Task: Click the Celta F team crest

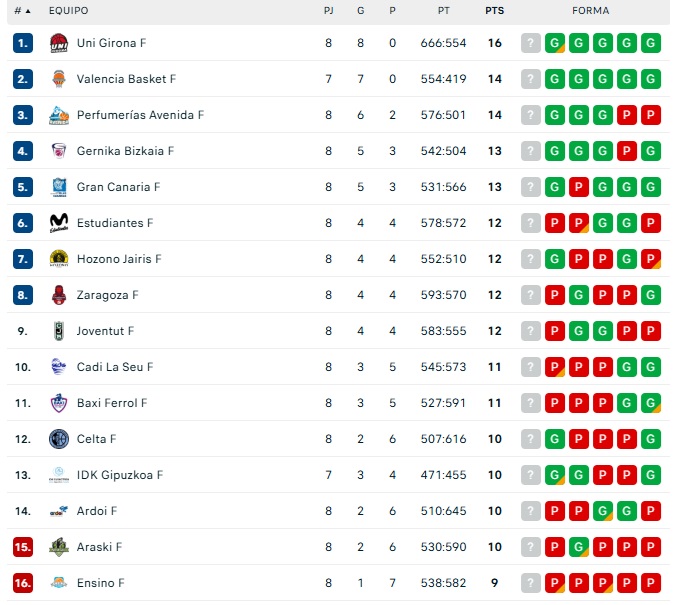Action: 58,439
